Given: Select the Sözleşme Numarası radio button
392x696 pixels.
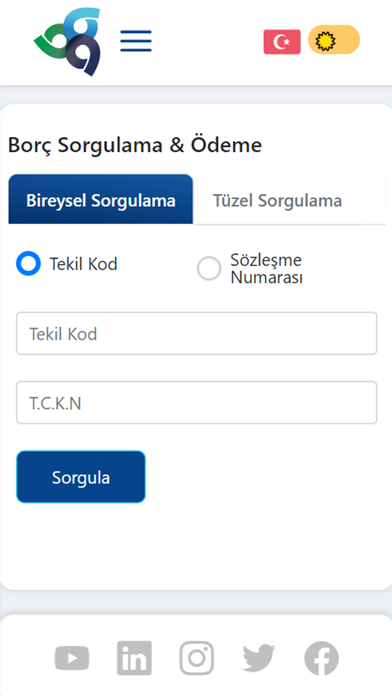Looking at the screenshot, I should [209, 268].
